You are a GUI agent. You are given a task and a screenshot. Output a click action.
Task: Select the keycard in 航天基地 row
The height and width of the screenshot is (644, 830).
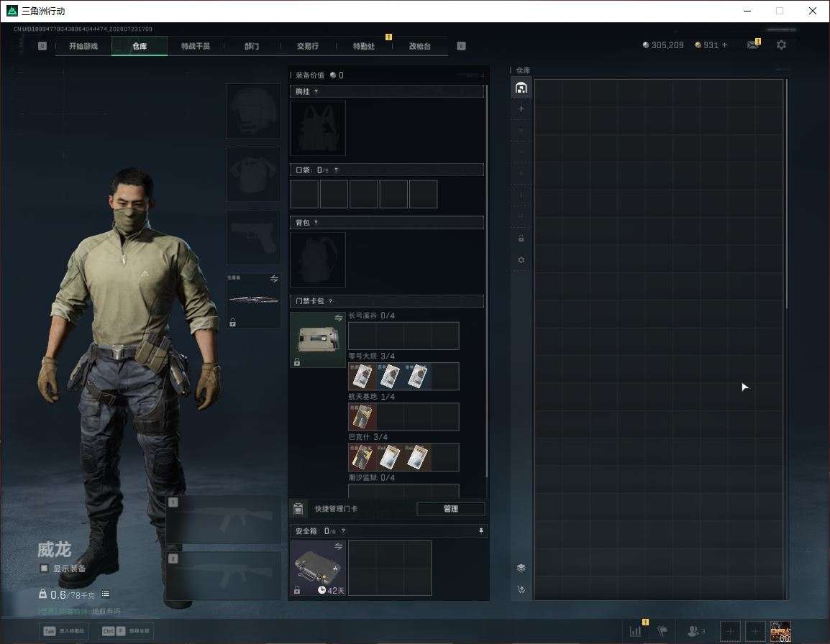tap(362, 417)
